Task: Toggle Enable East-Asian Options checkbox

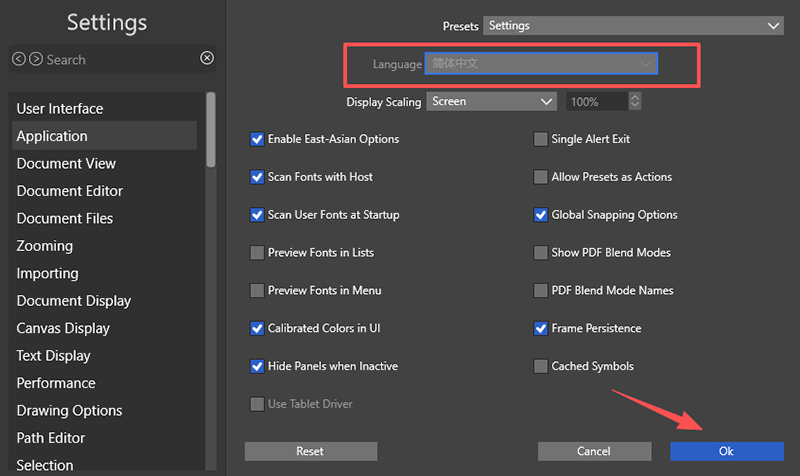Action: pyautogui.click(x=257, y=139)
